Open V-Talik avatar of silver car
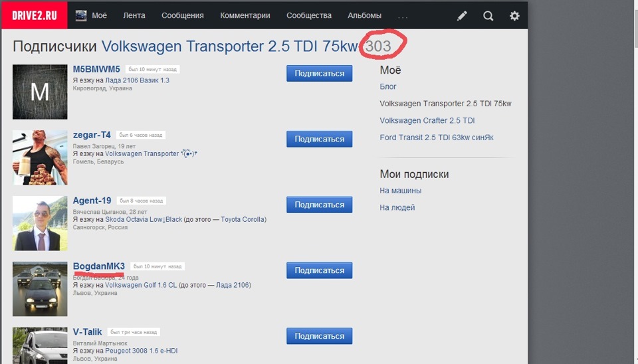 [x=40, y=345]
